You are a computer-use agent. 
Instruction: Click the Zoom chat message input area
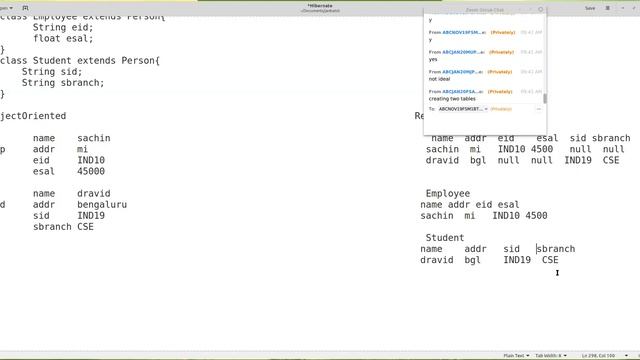pos(485,123)
